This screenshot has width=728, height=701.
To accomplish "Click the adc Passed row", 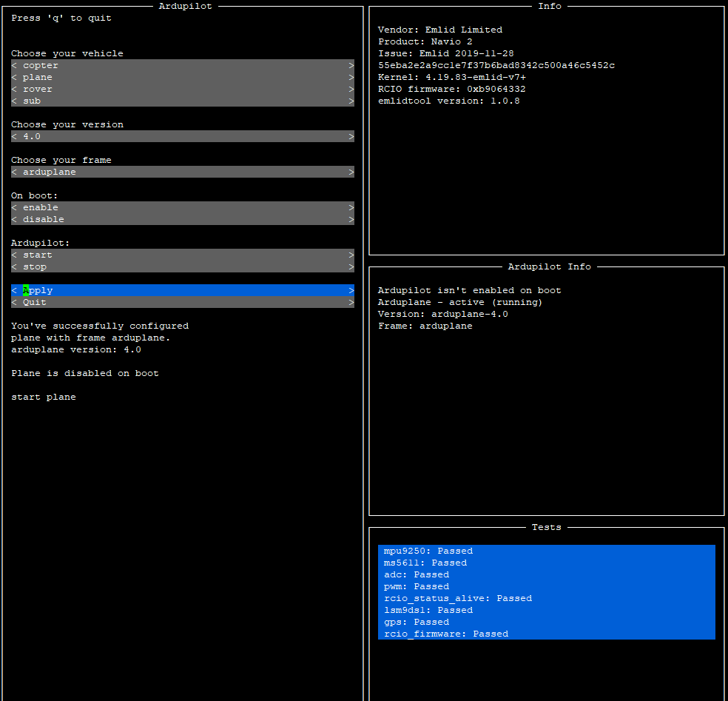I will [547, 574].
